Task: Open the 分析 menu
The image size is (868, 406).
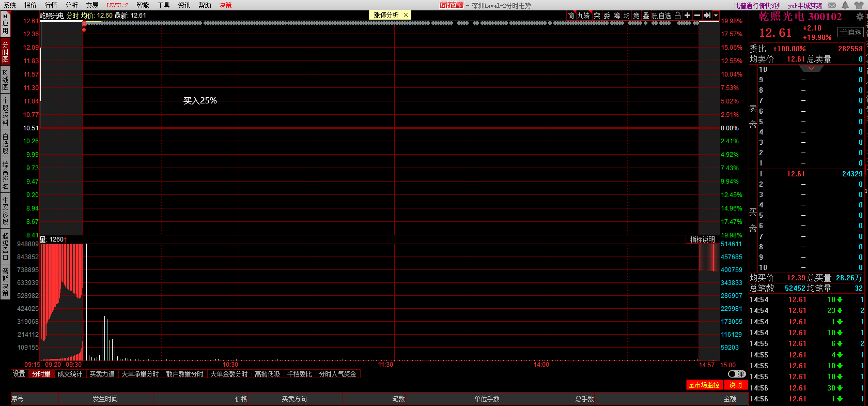Action: click(72, 5)
